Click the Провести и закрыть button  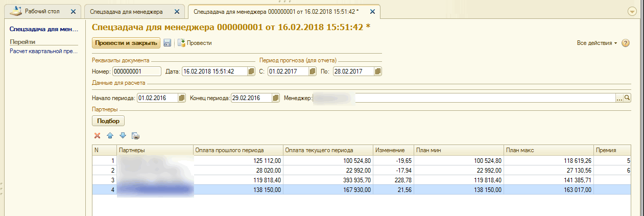[x=126, y=43]
